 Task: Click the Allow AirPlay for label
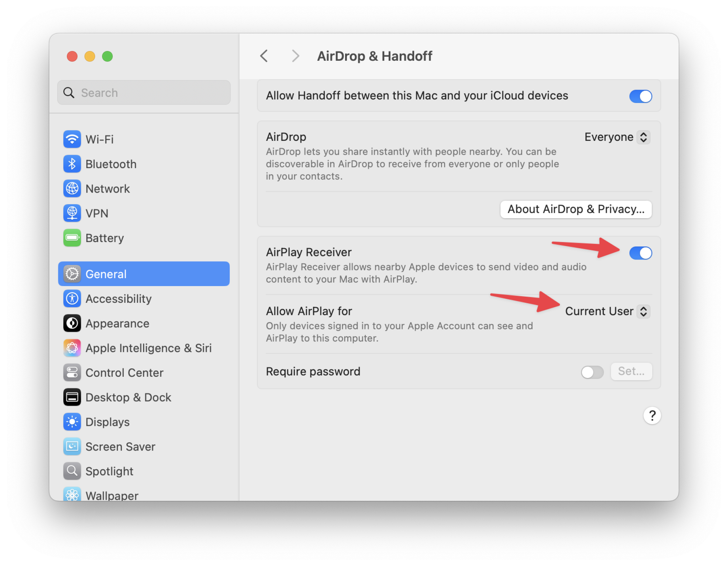click(x=309, y=311)
